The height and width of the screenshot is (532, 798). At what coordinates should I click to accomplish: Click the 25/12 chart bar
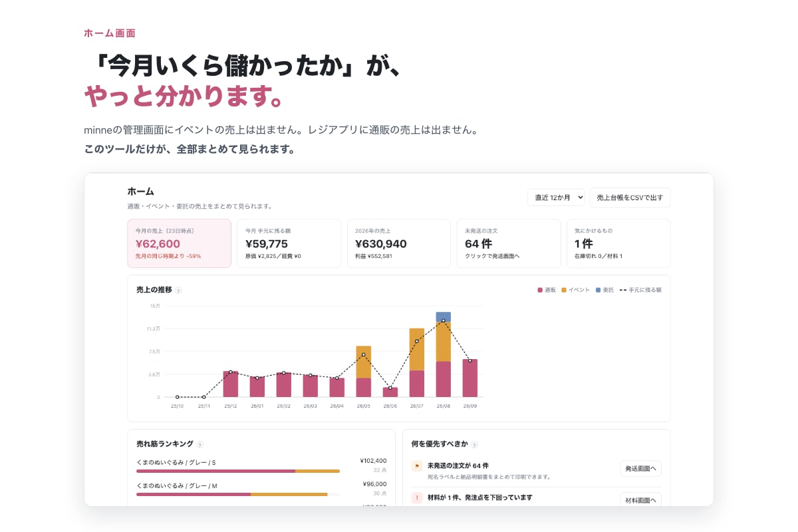[x=231, y=384]
